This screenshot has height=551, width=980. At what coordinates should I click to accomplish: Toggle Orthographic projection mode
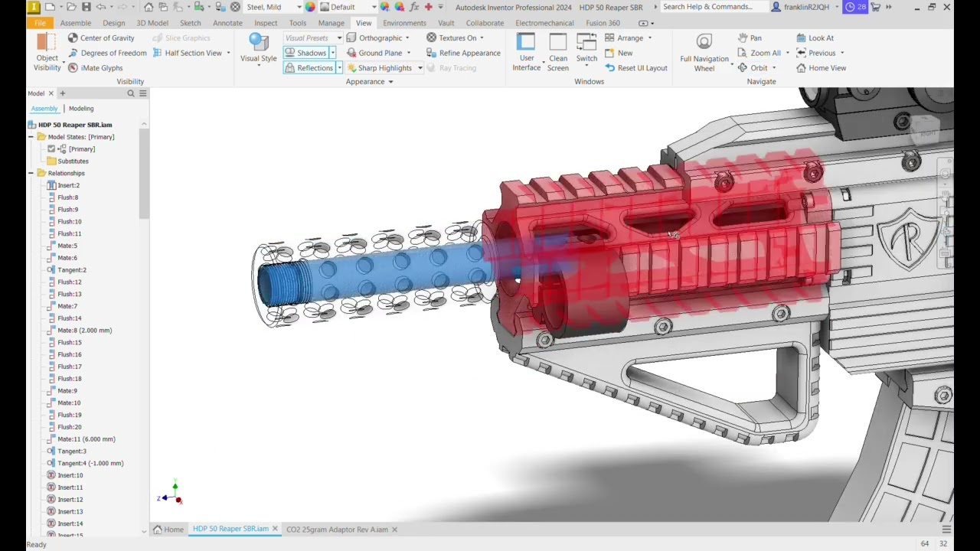(x=374, y=37)
